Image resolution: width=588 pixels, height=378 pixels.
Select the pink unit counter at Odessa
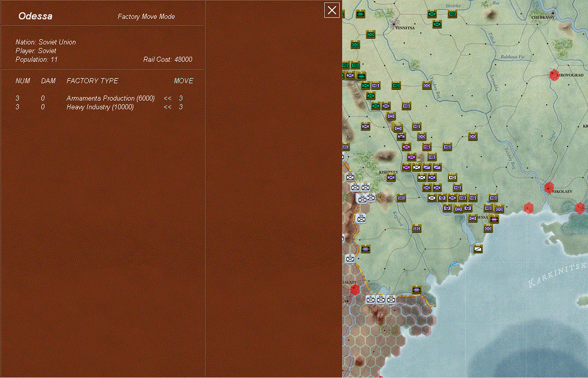tap(493, 219)
